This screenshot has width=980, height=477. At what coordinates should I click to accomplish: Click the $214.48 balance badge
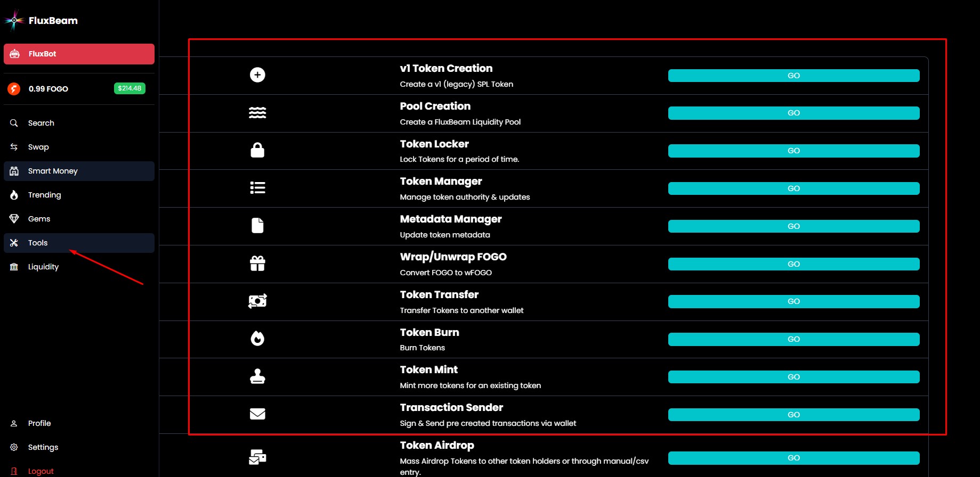click(x=129, y=88)
